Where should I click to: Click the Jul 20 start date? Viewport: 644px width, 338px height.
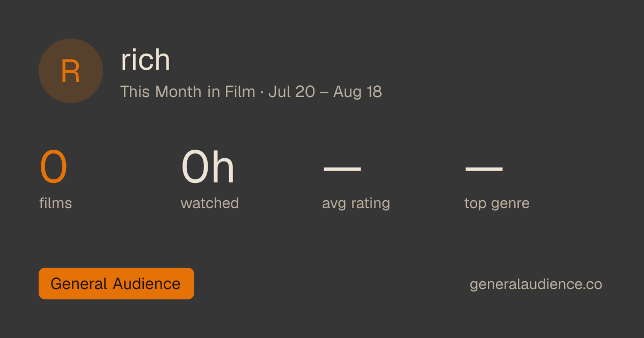click(x=291, y=92)
